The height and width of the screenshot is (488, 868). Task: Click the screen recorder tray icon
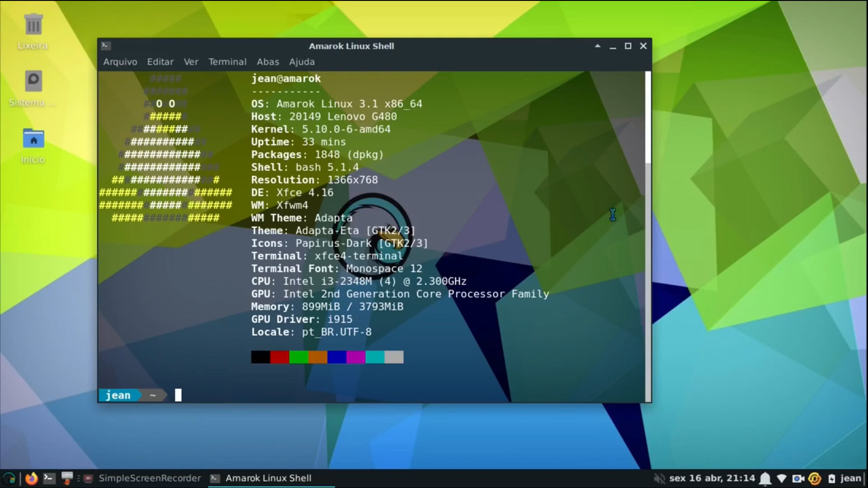tap(798, 478)
